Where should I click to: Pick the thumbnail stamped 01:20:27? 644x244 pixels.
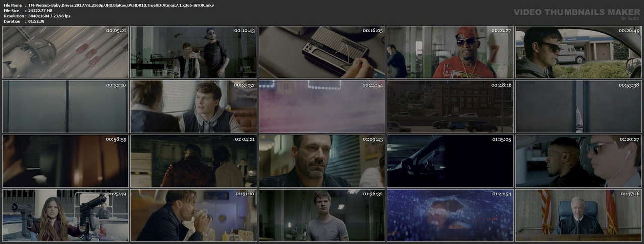click(x=579, y=161)
